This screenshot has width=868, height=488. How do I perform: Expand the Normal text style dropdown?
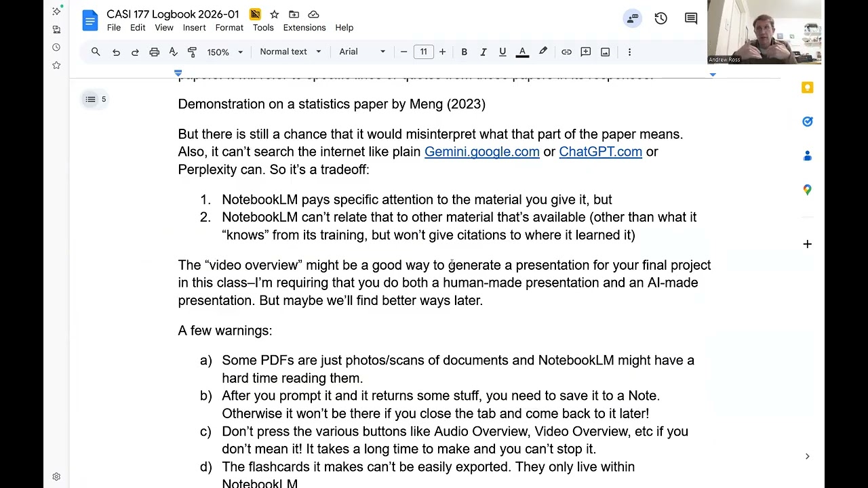tap(290, 52)
